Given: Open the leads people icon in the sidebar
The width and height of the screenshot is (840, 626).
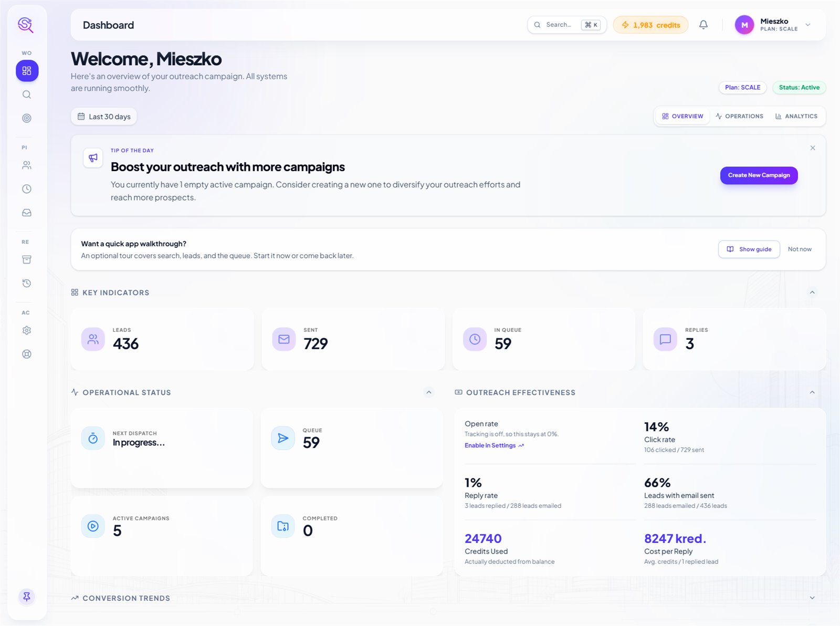Looking at the screenshot, I should click(x=27, y=165).
